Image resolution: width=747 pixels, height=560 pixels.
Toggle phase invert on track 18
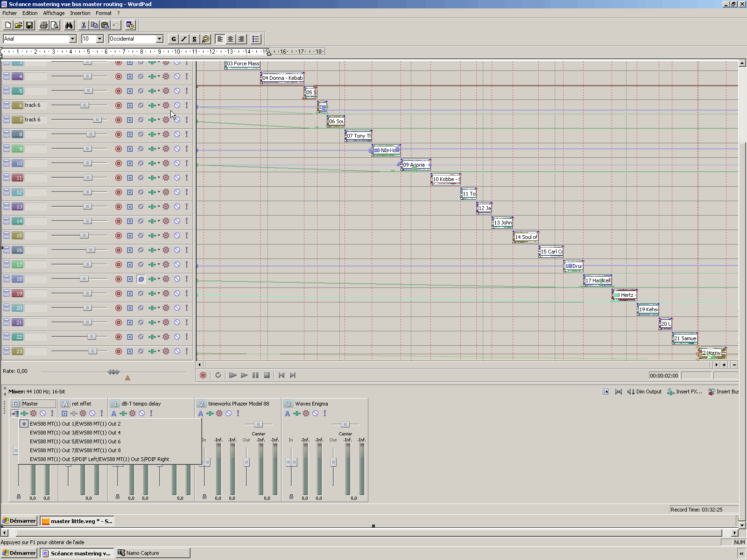(x=141, y=279)
